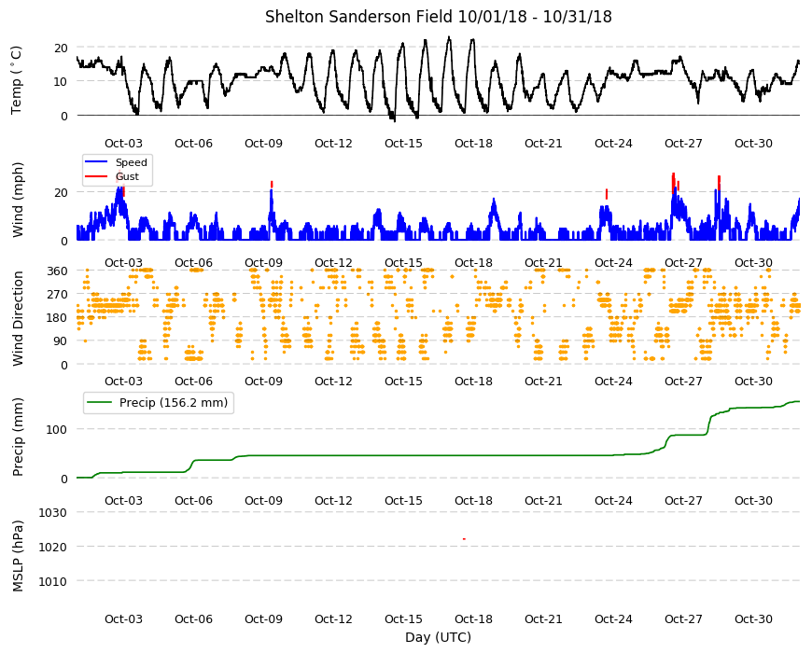Click the Precip (mm) axis label

pos(18,437)
